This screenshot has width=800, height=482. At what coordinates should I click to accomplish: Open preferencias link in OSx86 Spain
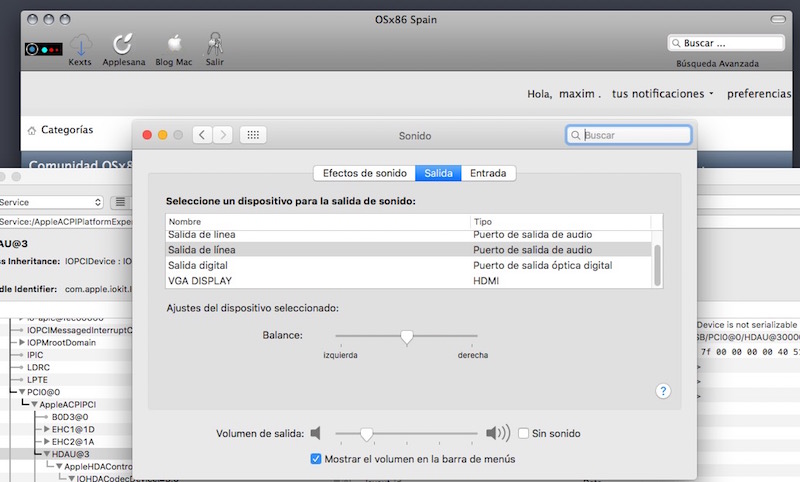pos(759,94)
